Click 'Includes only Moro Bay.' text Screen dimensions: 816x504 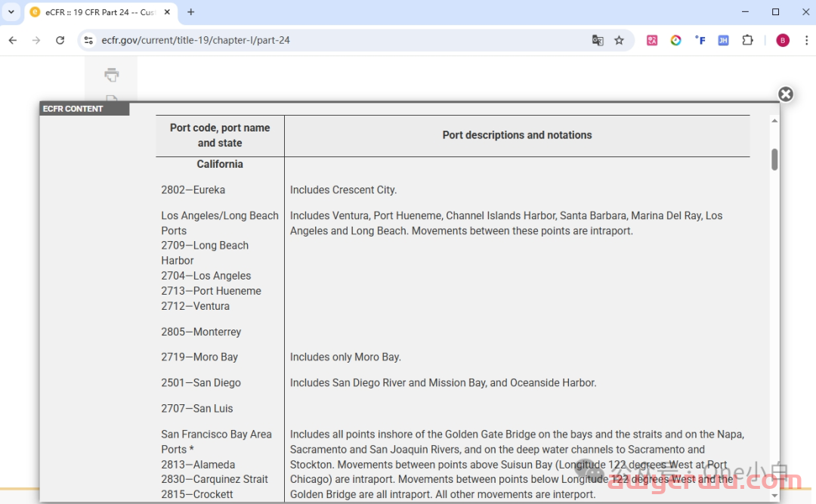click(x=345, y=357)
